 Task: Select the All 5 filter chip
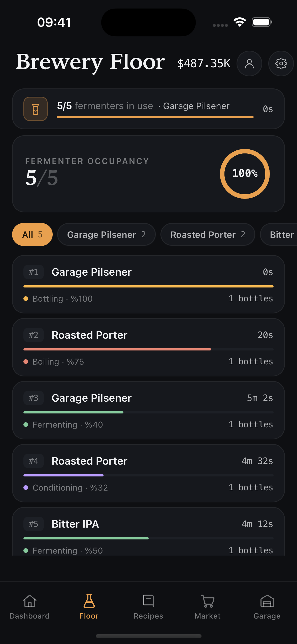(x=32, y=235)
